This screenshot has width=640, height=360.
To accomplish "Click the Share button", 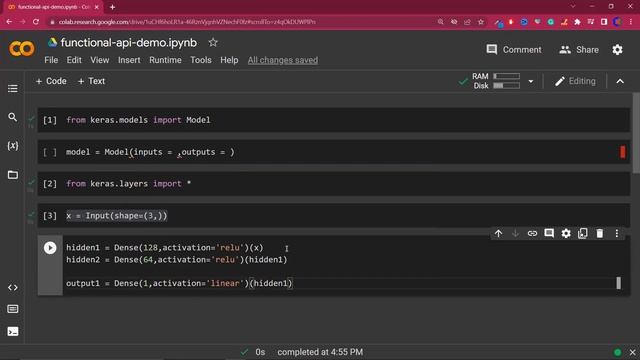I will (579, 50).
